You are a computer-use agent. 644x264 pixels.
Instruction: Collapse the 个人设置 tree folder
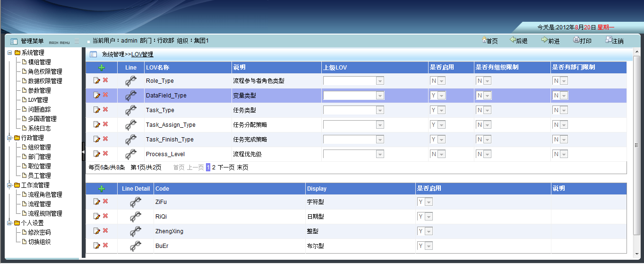pos(10,223)
